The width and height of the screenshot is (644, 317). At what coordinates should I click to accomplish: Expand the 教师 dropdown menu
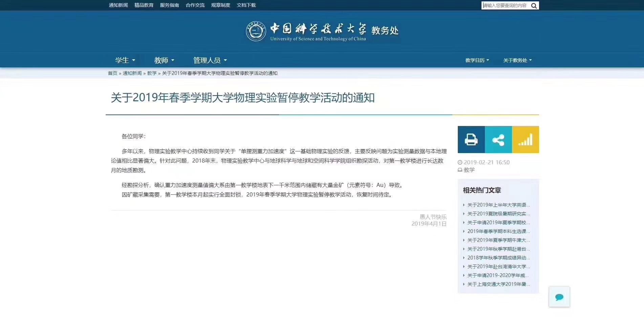tap(164, 60)
